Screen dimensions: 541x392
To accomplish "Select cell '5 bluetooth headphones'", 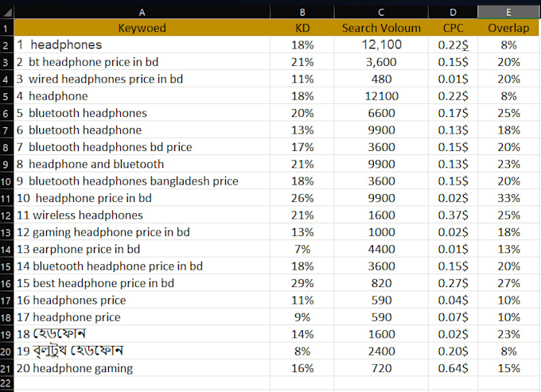I will [x=142, y=113].
